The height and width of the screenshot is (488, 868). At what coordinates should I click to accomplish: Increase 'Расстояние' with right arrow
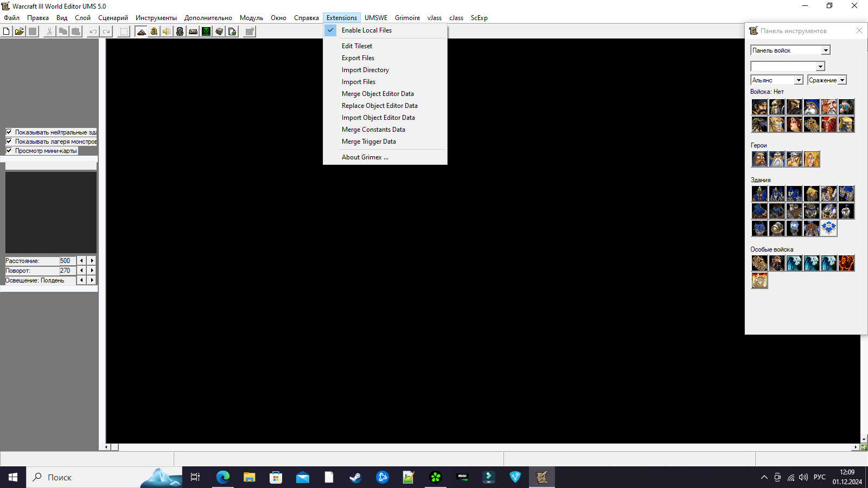(92, 261)
